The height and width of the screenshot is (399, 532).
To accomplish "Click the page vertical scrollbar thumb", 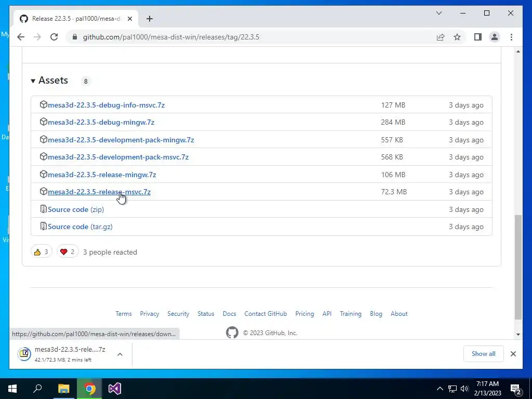I will [x=518, y=267].
